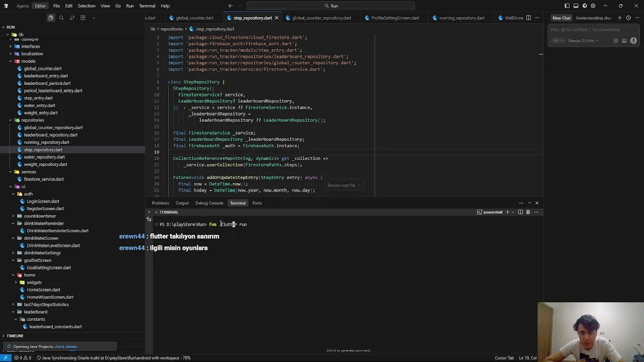Click the editor vertical scrollbar
The image size is (644, 362).
pos(541,116)
